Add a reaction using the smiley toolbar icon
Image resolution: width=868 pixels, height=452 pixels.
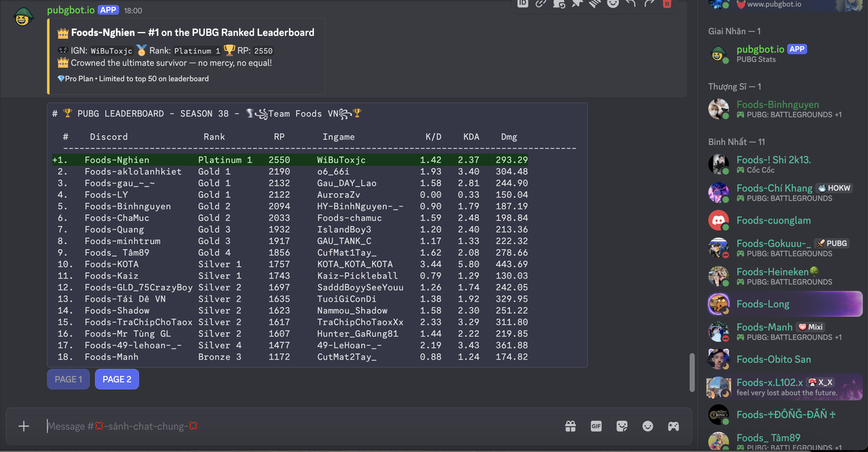coord(613,3)
